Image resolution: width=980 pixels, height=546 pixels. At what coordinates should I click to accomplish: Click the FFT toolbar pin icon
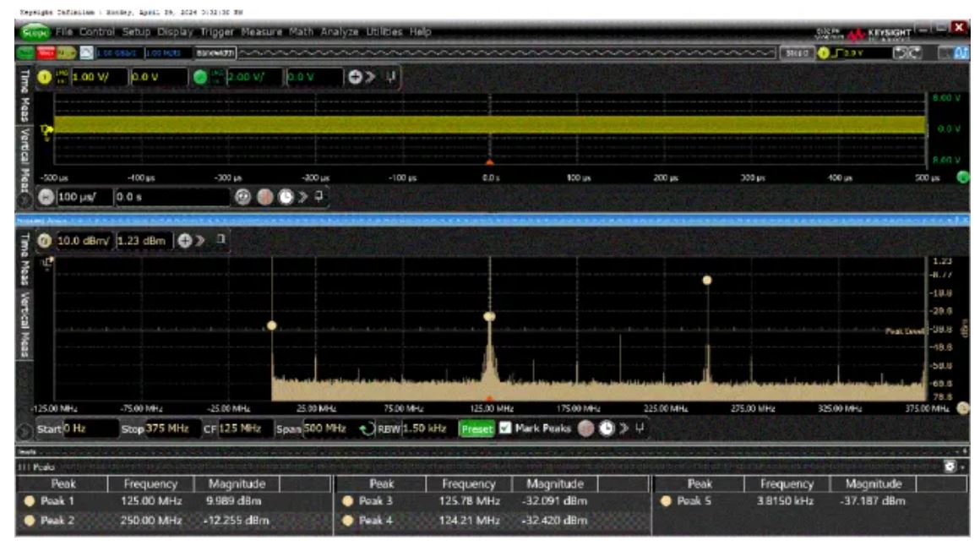[640, 429]
